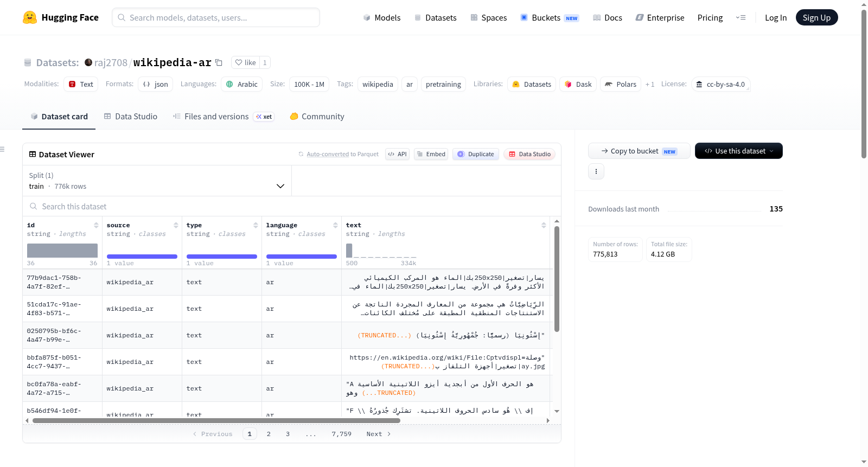The image size is (868, 467).
Task: Open Data Studio from viewer header
Action: pyautogui.click(x=529, y=154)
